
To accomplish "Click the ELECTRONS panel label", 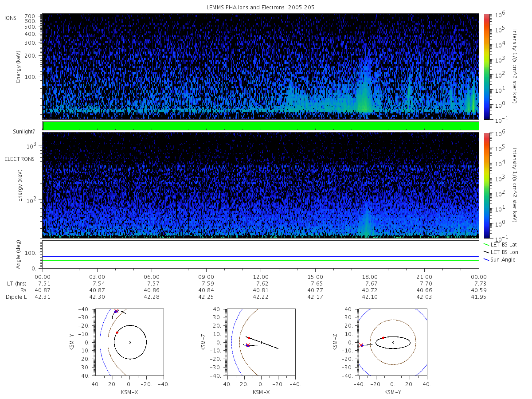I will (x=19, y=159).
